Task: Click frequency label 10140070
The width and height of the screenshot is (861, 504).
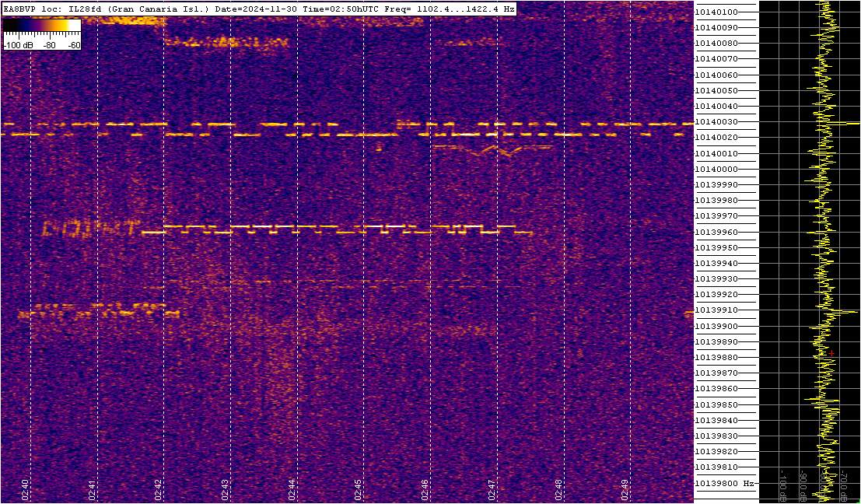Action: pyautogui.click(x=716, y=59)
